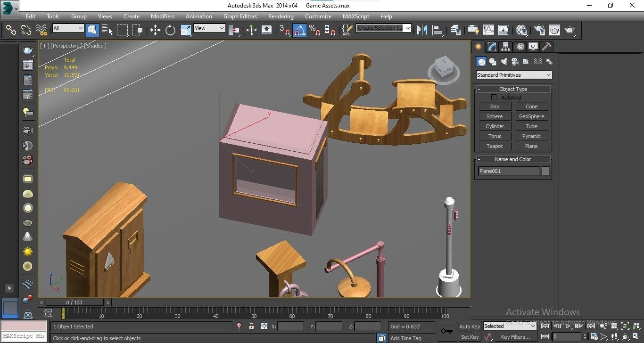This screenshot has height=343, width=644.
Task: Click the ViewCube in the viewport
Action: [444, 69]
